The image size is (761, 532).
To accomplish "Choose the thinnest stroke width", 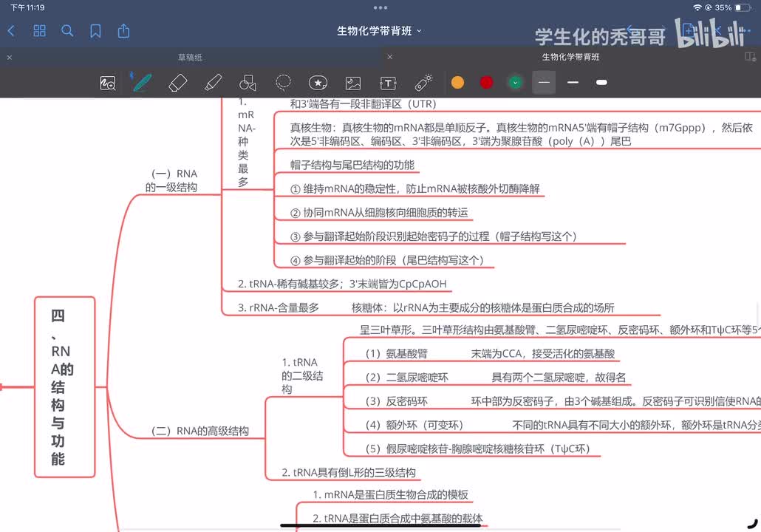I will pyautogui.click(x=544, y=83).
